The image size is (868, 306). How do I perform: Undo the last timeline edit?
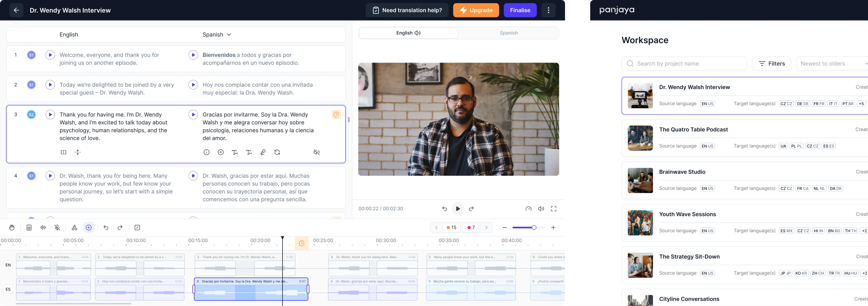[x=106, y=228]
